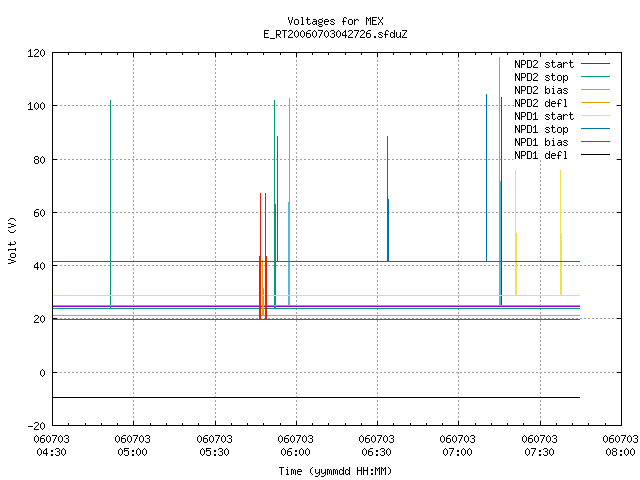Click the 40 tick label on the y-axis
The width and height of the screenshot is (640, 480).
(x=39, y=266)
